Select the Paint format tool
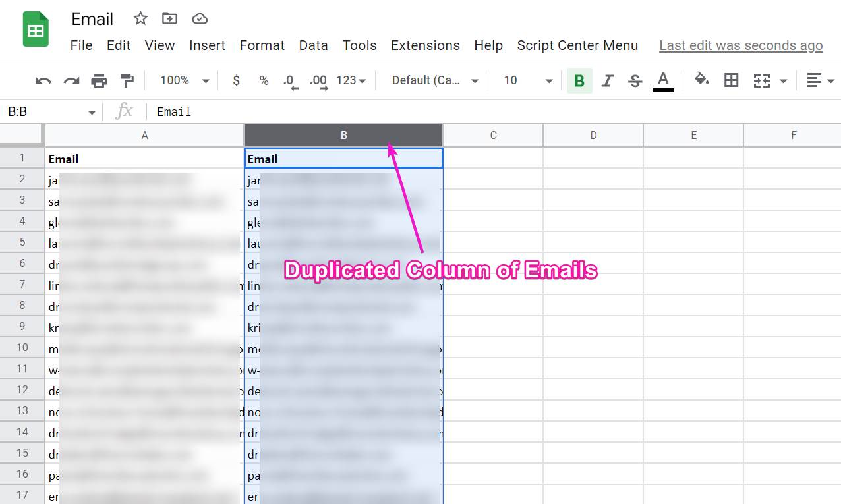This screenshot has height=504, width=841. coord(127,80)
